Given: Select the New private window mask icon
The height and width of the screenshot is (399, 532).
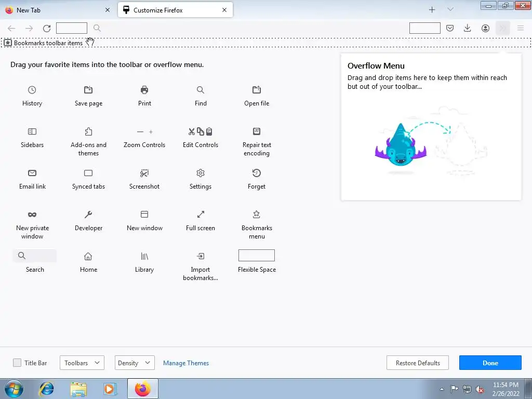Looking at the screenshot, I should point(32,215).
